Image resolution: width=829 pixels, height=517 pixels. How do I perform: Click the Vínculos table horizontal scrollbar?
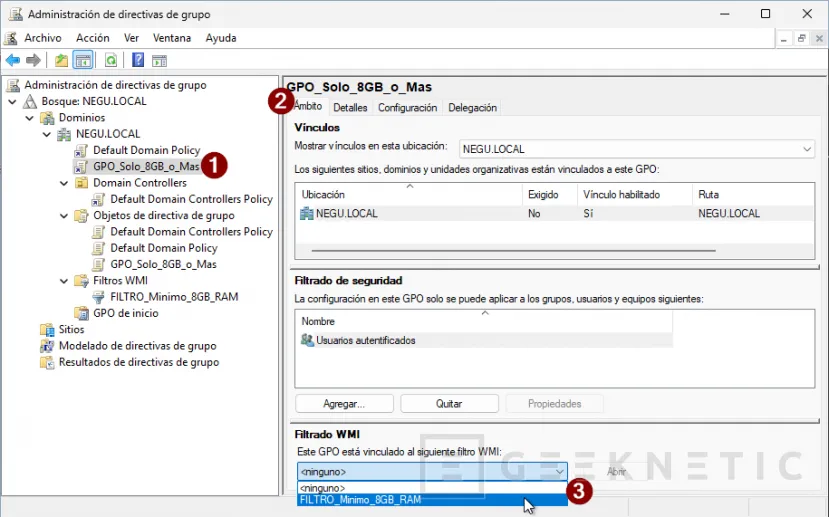[513, 251]
